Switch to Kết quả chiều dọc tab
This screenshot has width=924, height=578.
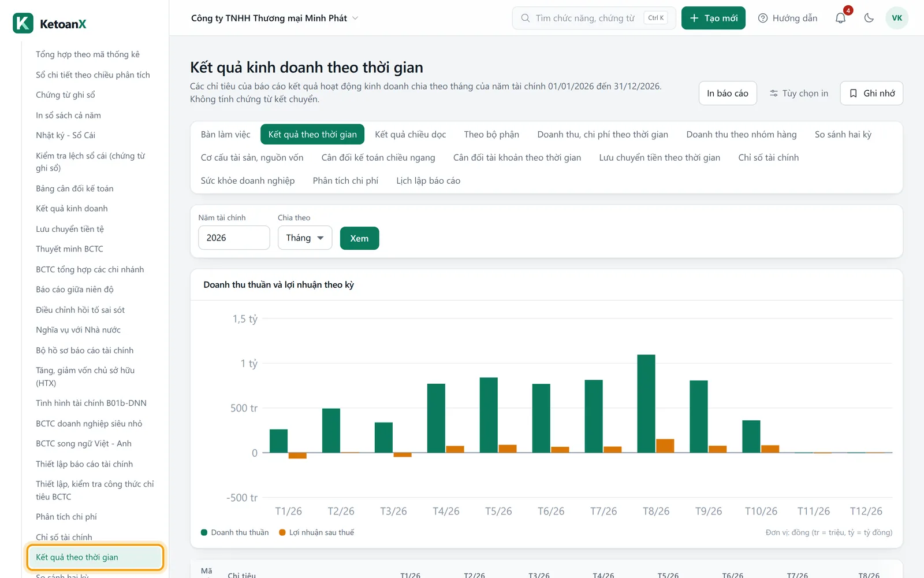pyautogui.click(x=411, y=134)
